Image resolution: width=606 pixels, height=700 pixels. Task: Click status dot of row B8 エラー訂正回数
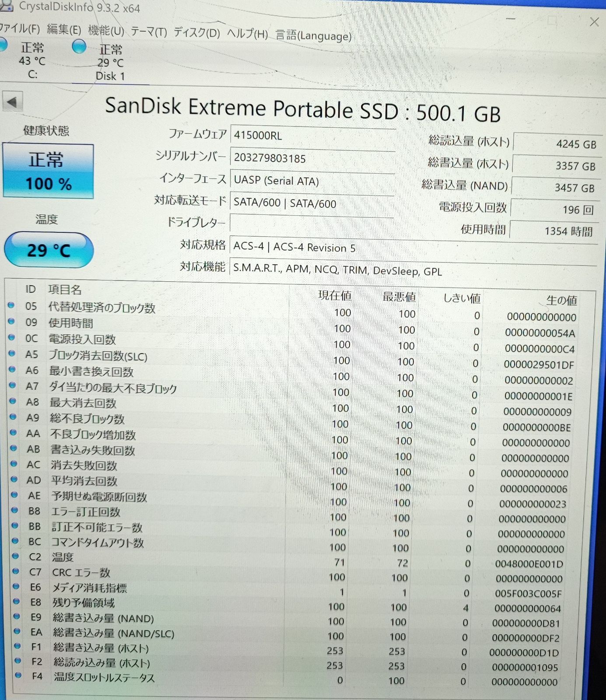(14, 510)
